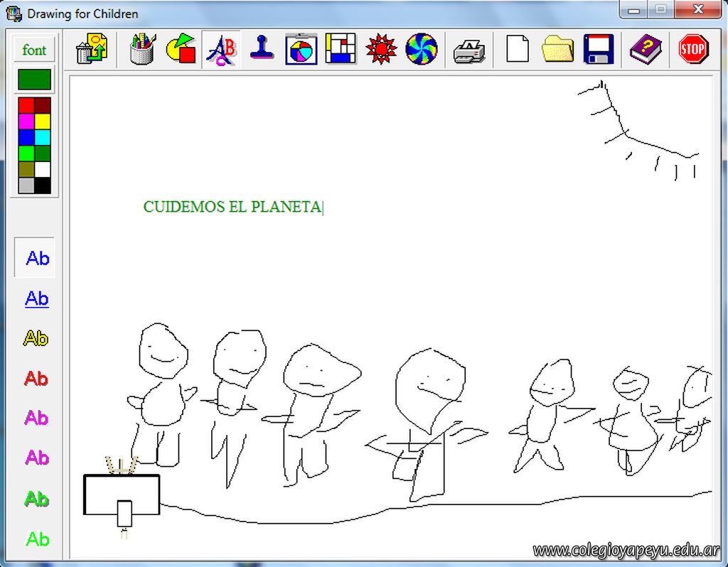Open a file with the folder icon
The image size is (728, 567).
coord(557,50)
